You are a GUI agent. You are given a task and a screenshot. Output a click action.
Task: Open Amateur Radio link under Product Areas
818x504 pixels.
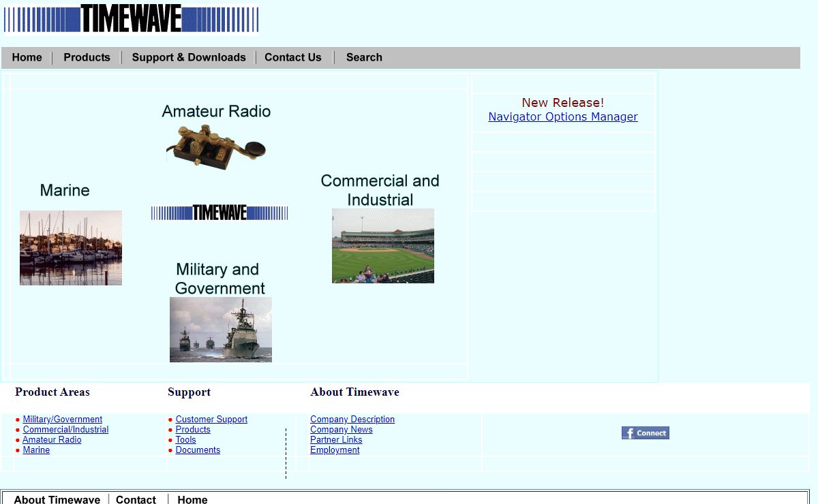(52, 440)
